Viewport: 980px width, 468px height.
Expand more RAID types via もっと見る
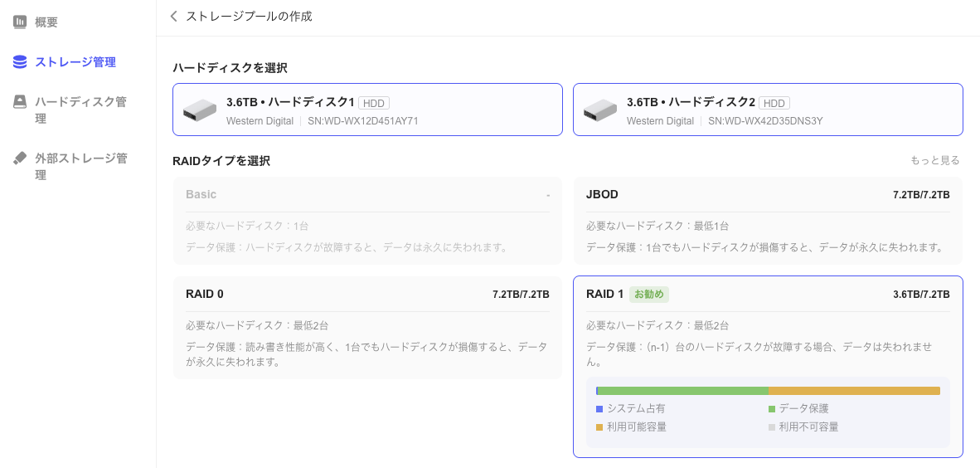(x=934, y=160)
